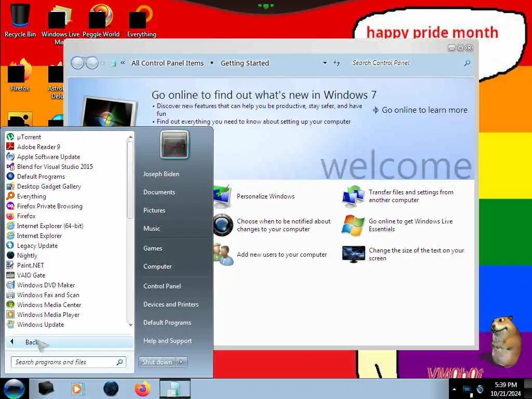The width and height of the screenshot is (532, 399).
Task: Open Control Panel from the Start menu
Action: point(162,286)
